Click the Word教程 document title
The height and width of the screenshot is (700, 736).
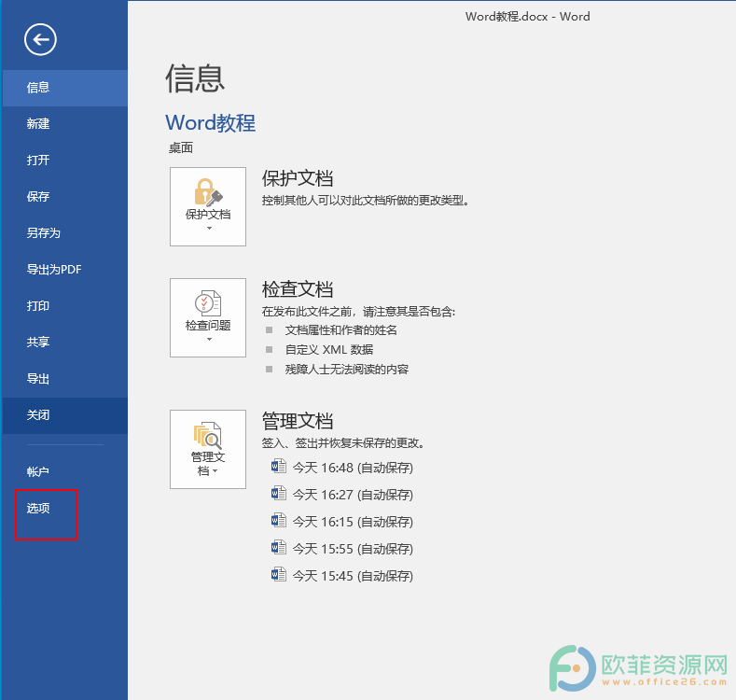210,123
